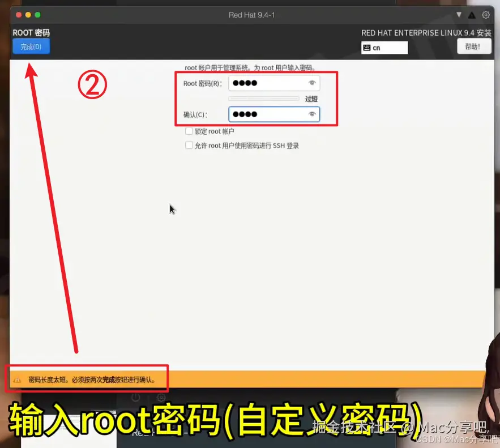500x448 pixels.
Task: Click the 确认(C) confirm password field
Action: click(271, 114)
